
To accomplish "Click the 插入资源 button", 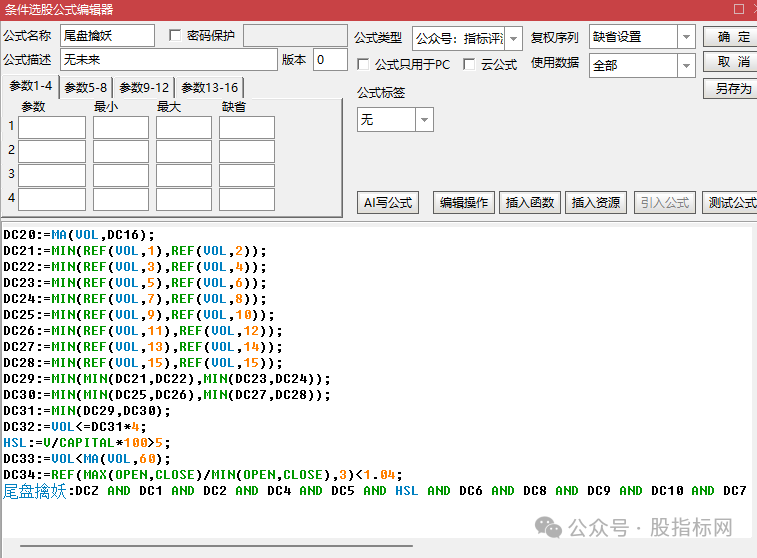I will tap(596, 202).
